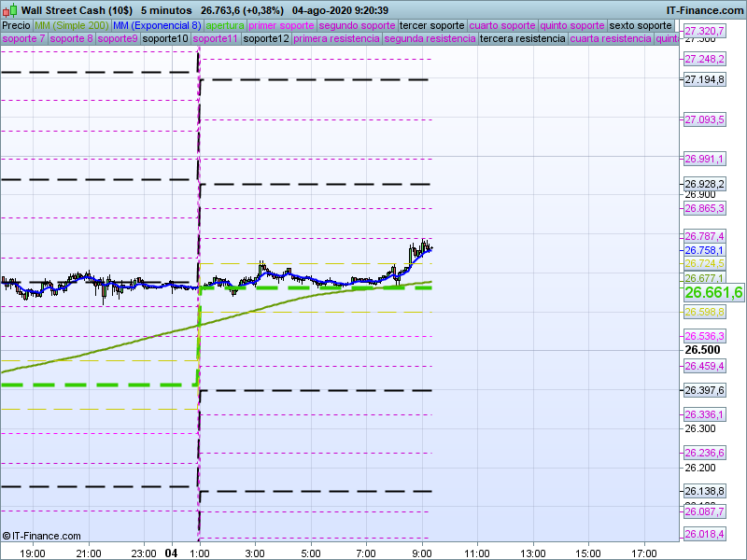This screenshot has height=560, width=747.
Task: Click the soporte10 indicator label
Action: pyautogui.click(x=165, y=39)
